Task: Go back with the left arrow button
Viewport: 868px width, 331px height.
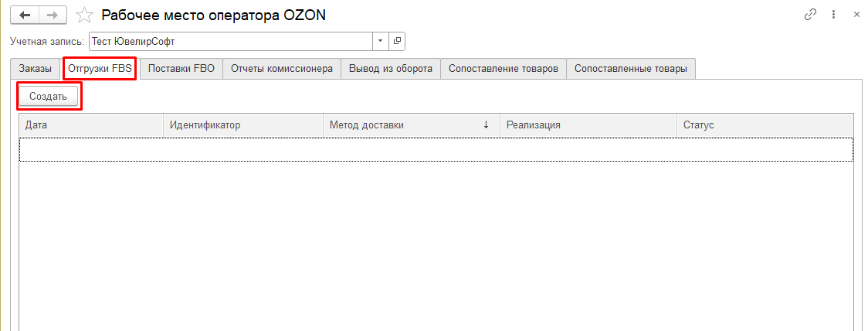Action: [25, 15]
